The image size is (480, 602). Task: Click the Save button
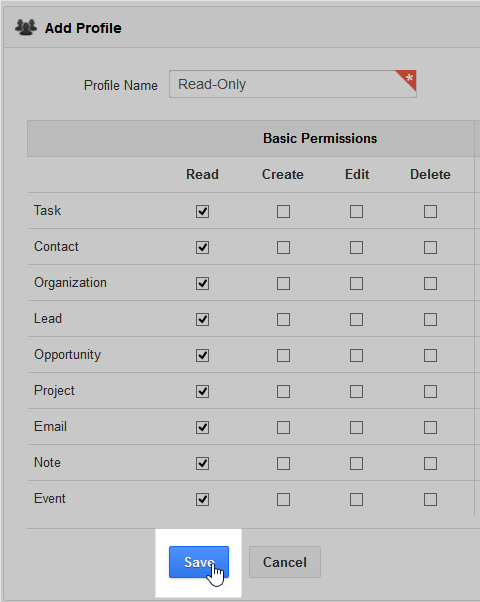click(x=199, y=562)
